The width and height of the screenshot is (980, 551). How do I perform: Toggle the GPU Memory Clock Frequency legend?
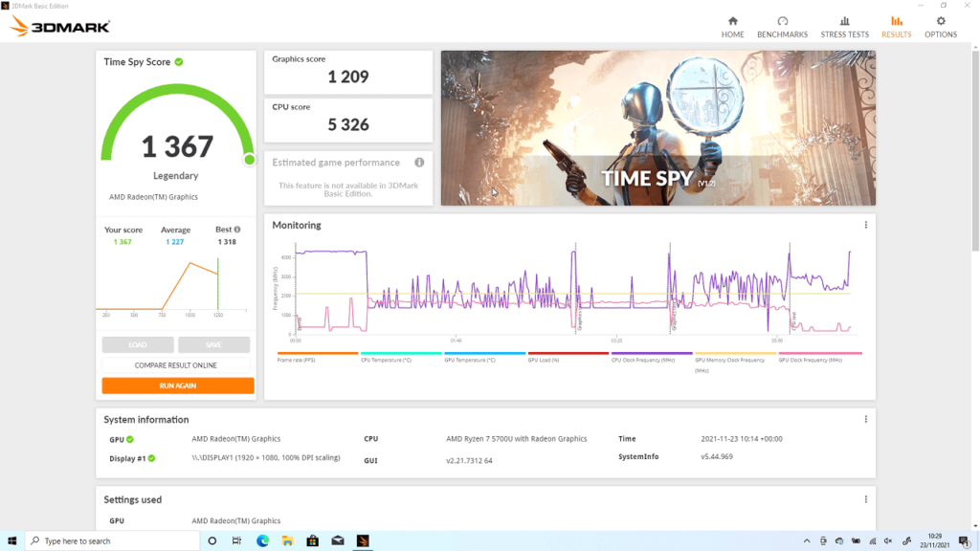click(x=736, y=363)
